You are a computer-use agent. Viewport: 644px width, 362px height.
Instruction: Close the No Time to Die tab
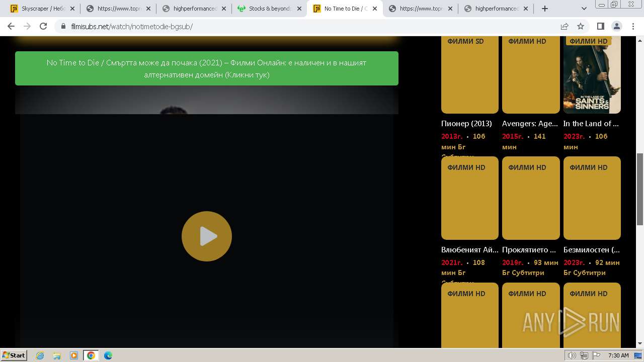point(375,9)
